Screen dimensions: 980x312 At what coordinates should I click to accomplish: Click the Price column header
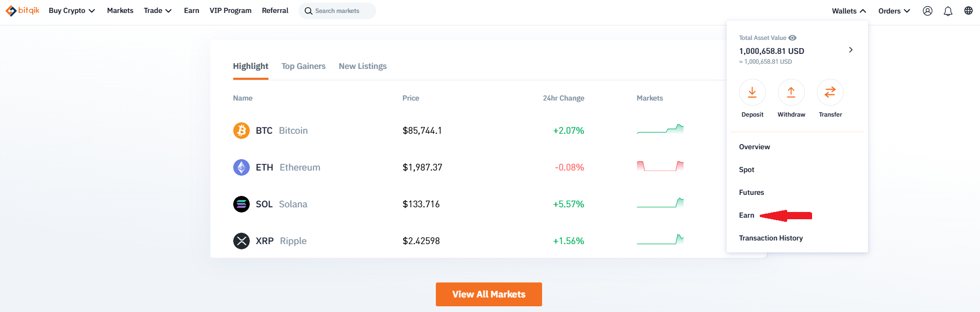411,98
